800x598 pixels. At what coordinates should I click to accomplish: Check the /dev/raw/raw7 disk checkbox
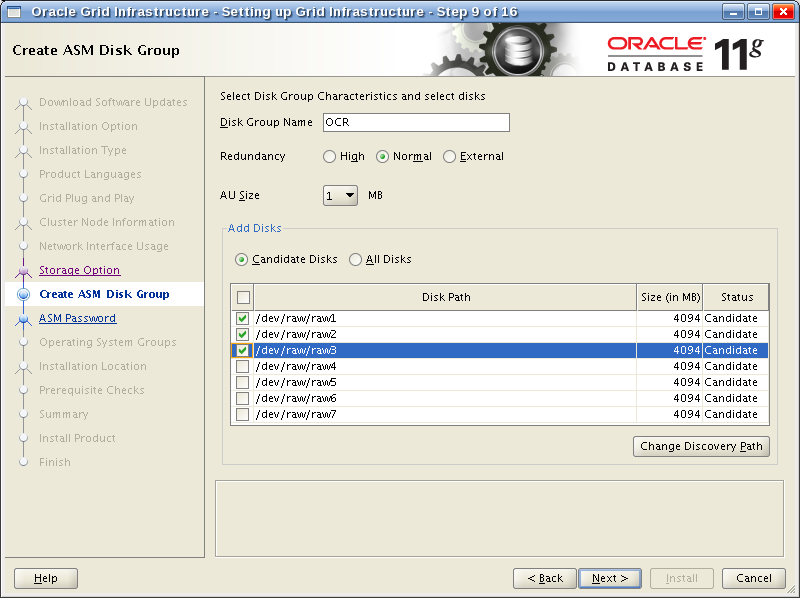[242, 414]
